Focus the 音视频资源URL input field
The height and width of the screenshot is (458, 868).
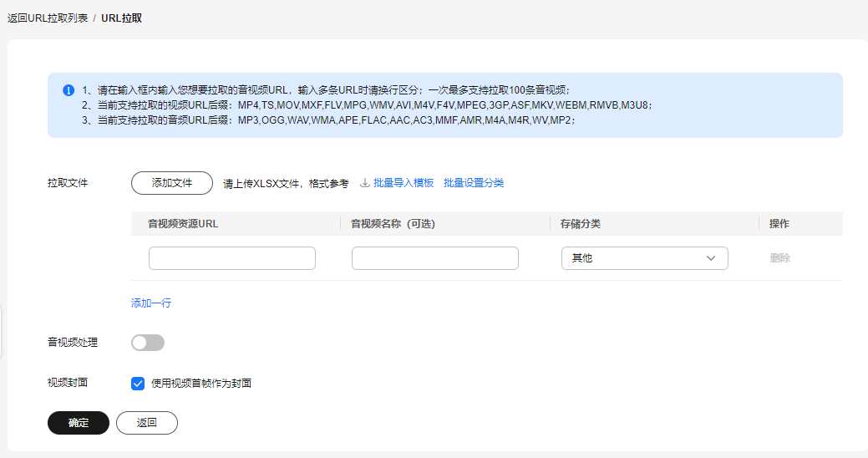232,258
